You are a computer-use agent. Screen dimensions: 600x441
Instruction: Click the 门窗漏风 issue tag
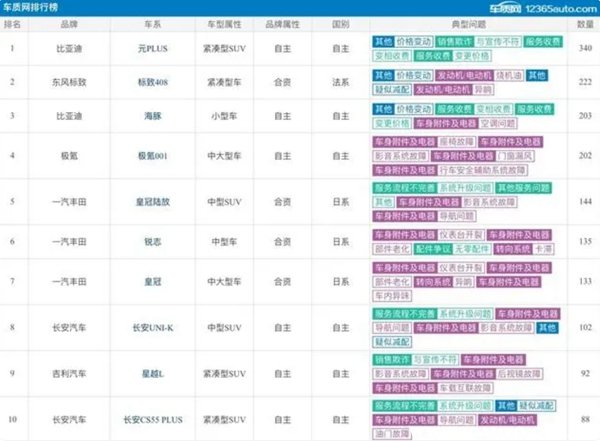pos(515,157)
